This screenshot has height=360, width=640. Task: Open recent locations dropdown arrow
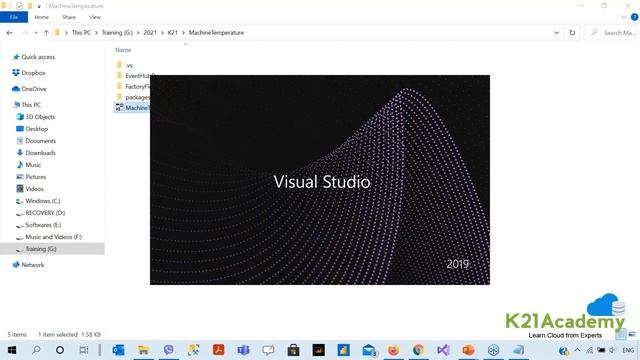(x=36, y=33)
